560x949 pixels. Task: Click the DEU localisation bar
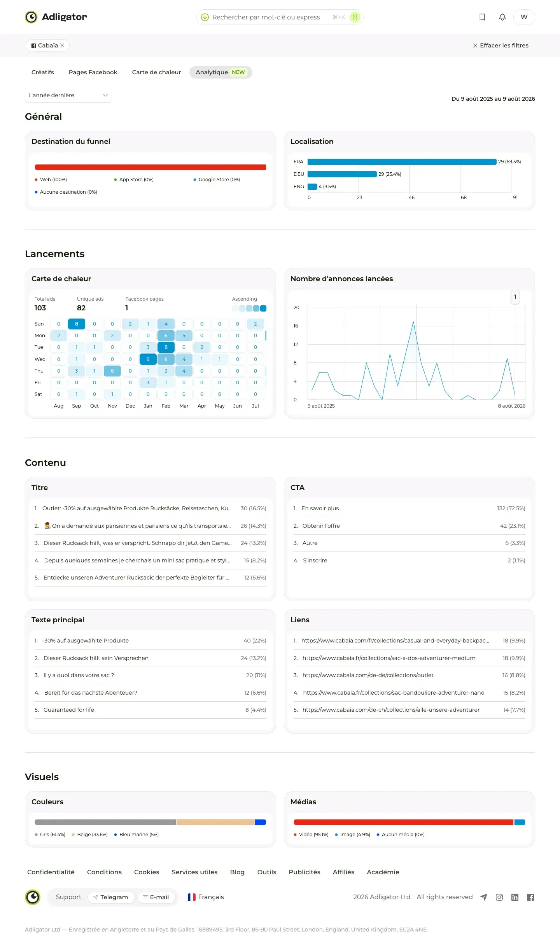click(x=342, y=174)
